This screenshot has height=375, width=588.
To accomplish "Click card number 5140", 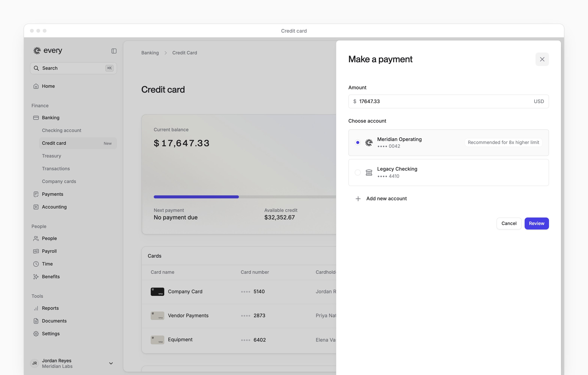I will tap(259, 292).
